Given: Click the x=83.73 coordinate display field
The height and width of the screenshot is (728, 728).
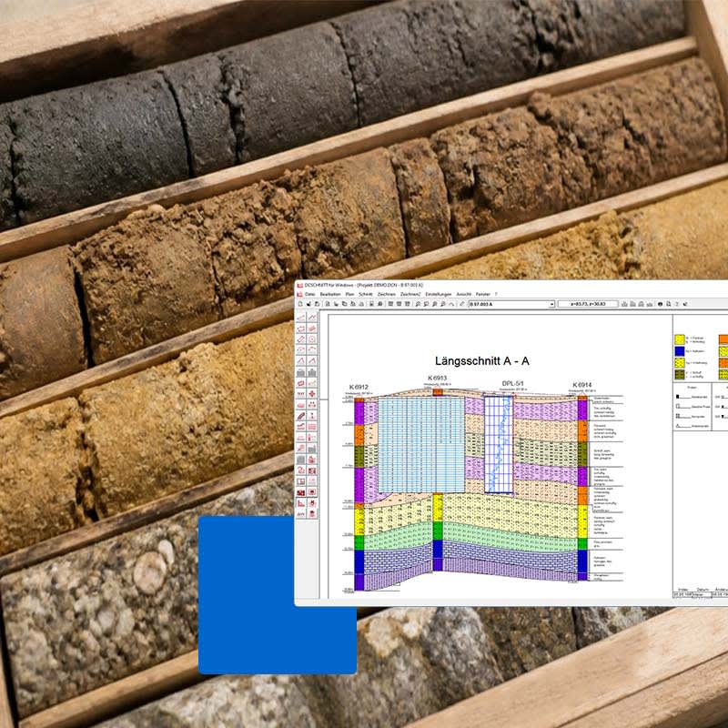Looking at the screenshot, I should (588, 304).
